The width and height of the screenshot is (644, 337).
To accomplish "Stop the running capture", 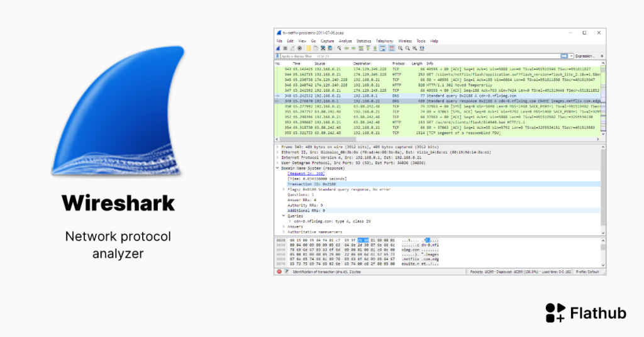I will (285, 48).
